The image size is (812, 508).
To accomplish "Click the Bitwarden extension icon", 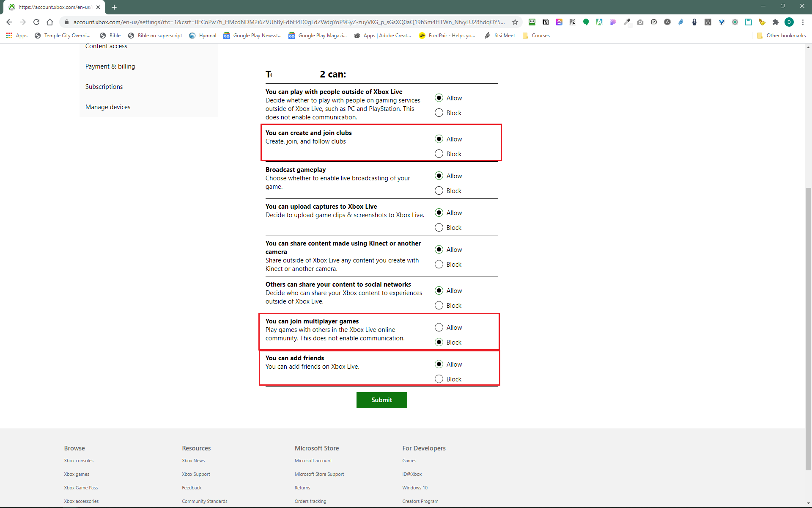I will click(x=708, y=22).
